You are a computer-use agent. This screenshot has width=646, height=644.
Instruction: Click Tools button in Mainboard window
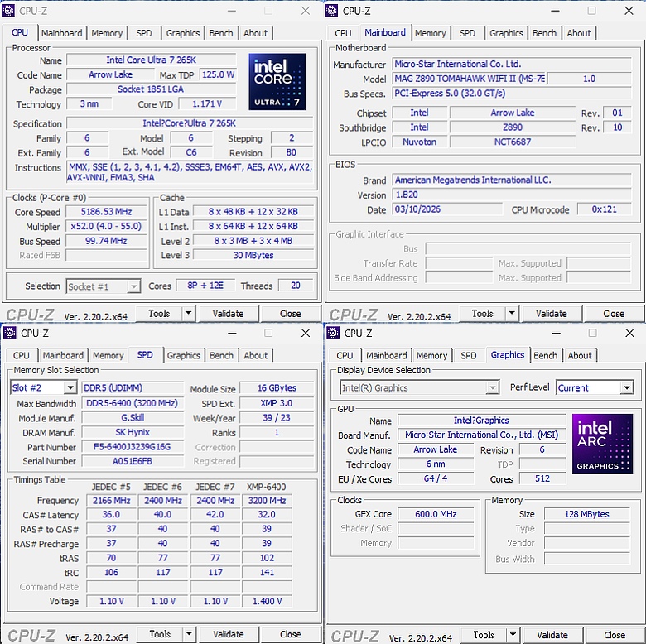(x=483, y=314)
